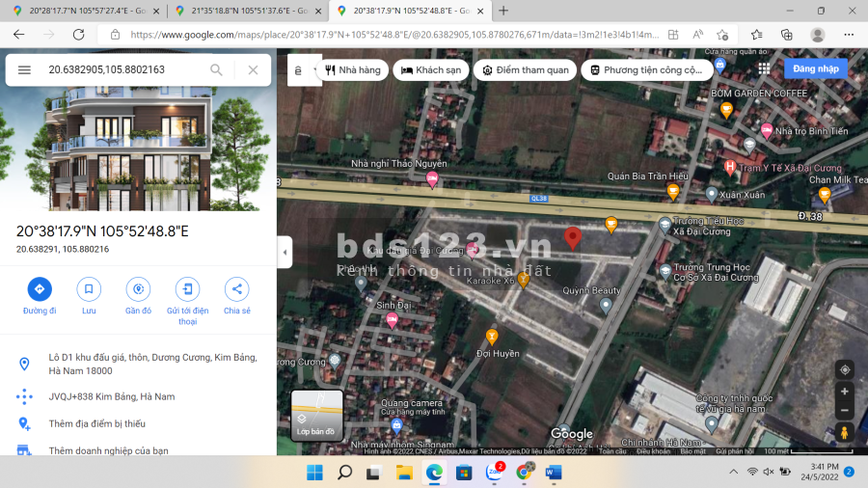Viewport: 868px width, 488px height.
Task: Reload the page with the refresh icon
Action: (79, 35)
